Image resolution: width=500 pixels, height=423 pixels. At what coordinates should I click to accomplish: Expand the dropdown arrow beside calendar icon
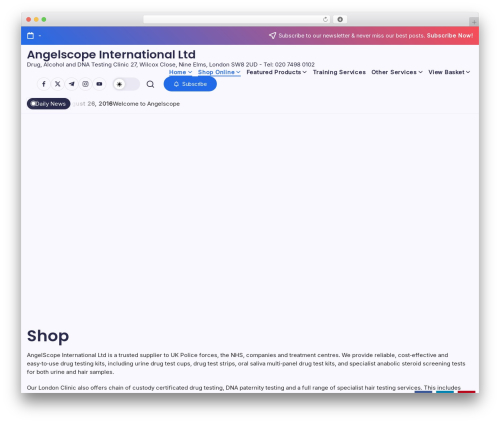coord(40,36)
